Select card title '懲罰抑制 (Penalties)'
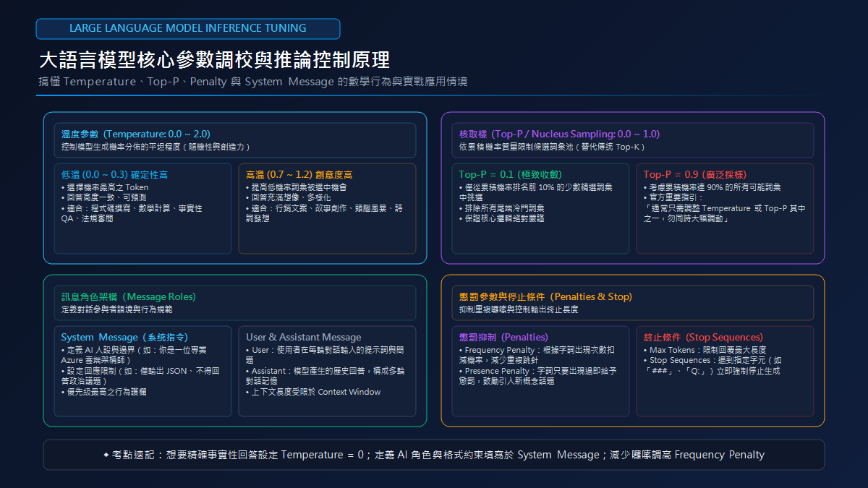 pos(503,338)
